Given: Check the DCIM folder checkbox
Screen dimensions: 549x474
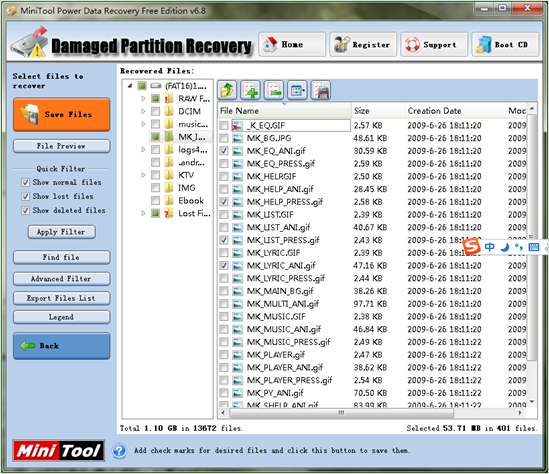Looking at the screenshot, I should click(155, 111).
